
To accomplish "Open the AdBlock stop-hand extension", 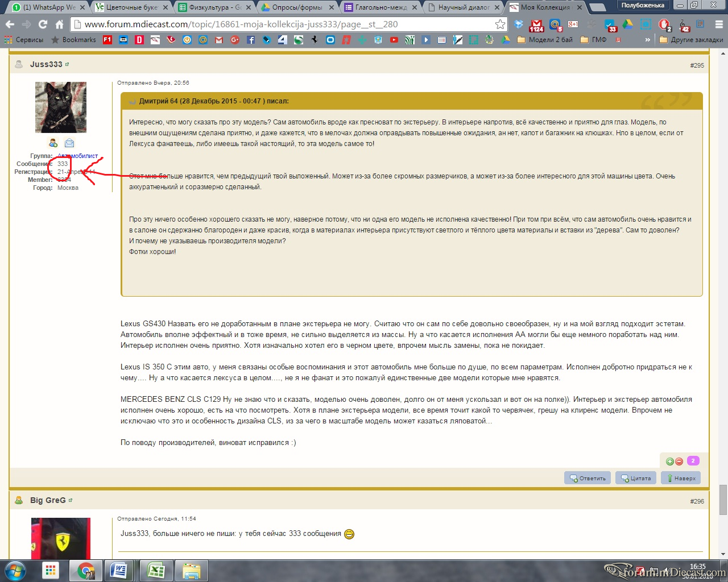I will [664, 24].
